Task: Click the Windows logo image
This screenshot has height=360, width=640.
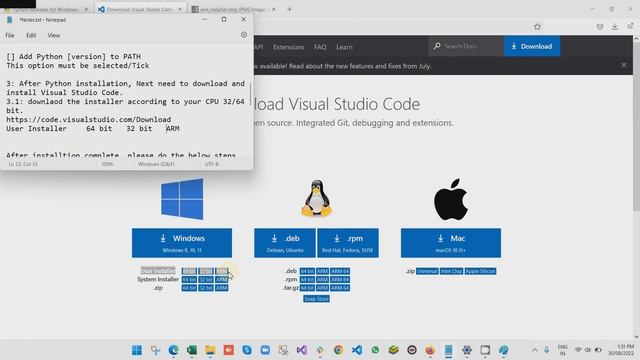Action: (182, 199)
